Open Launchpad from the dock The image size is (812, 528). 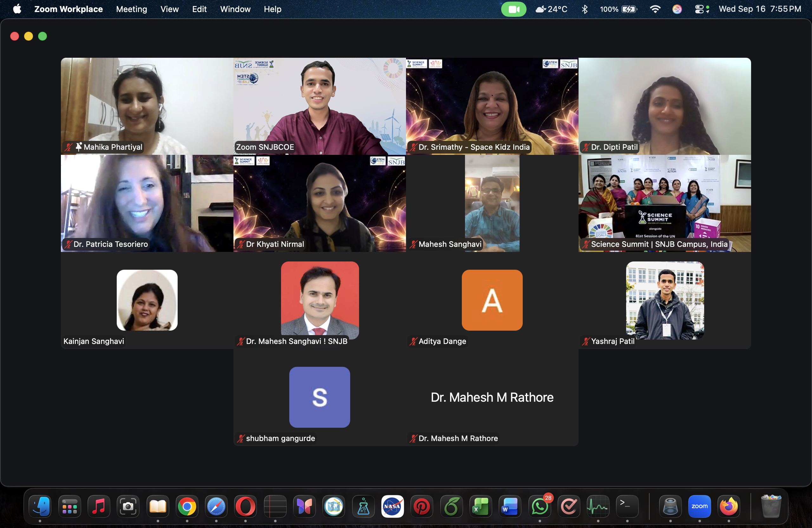tap(69, 506)
